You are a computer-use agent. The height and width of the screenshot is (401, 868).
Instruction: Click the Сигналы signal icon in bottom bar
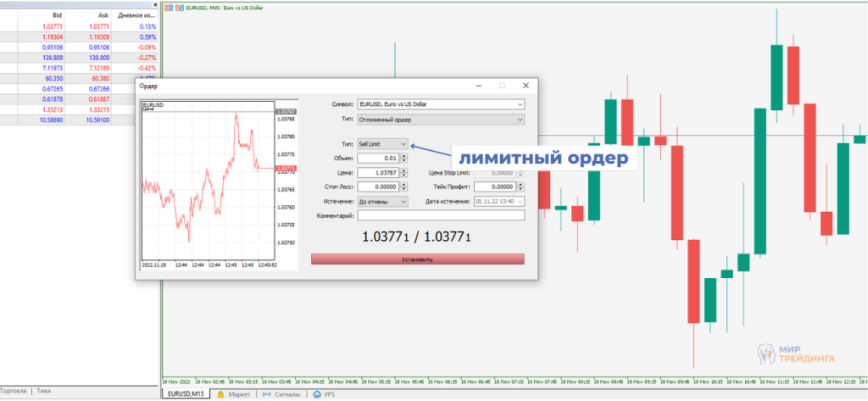(267, 394)
